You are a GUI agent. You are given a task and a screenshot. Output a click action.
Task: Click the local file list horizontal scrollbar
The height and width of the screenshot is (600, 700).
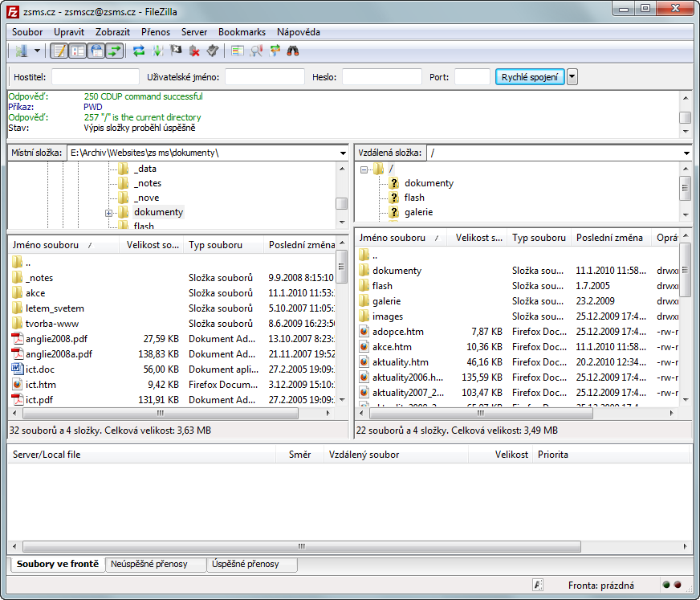(161, 413)
